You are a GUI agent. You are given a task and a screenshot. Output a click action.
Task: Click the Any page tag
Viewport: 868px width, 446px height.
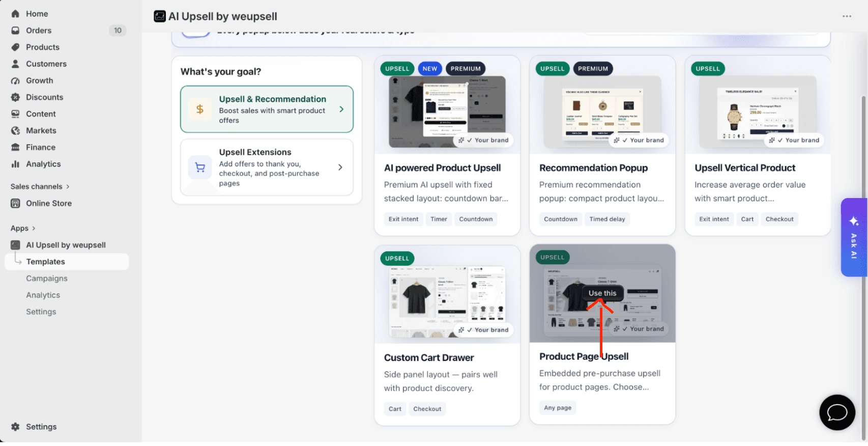pos(558,408)
